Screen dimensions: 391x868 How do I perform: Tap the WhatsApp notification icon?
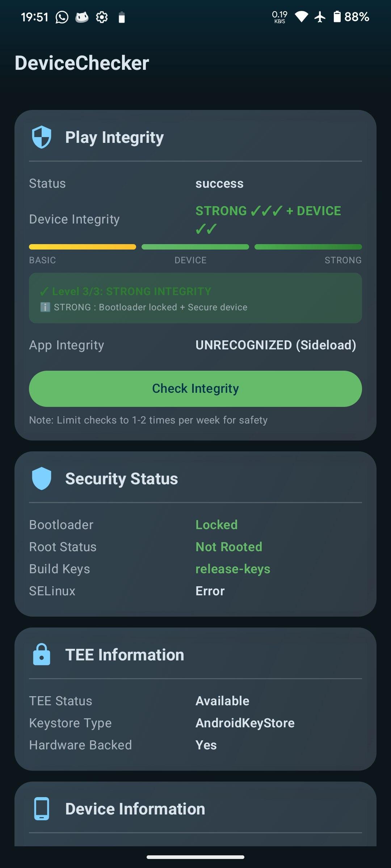62,17
